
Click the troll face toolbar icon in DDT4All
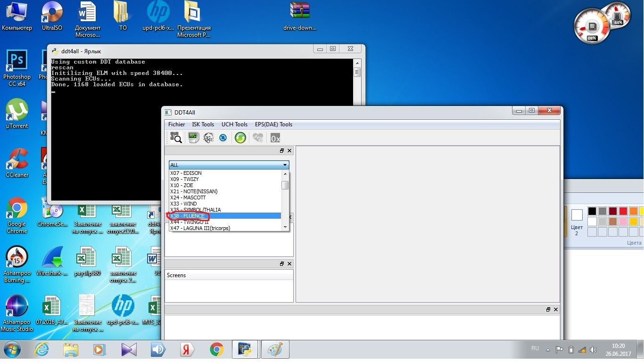[x=208, y=138]
